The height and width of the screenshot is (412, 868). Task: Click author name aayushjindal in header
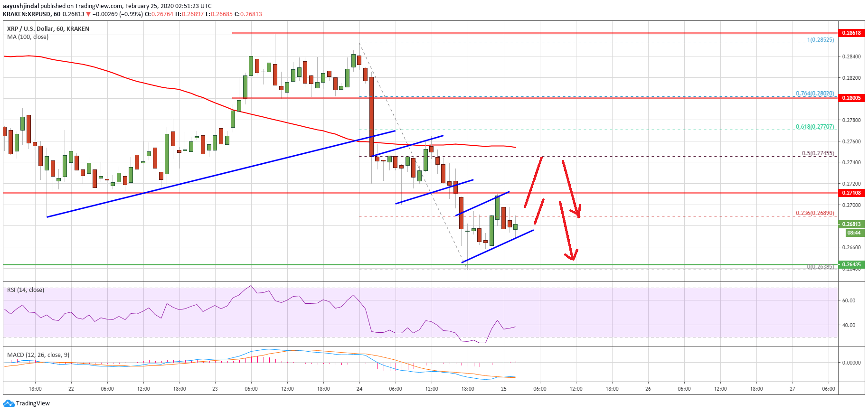(x=21, y=6)
